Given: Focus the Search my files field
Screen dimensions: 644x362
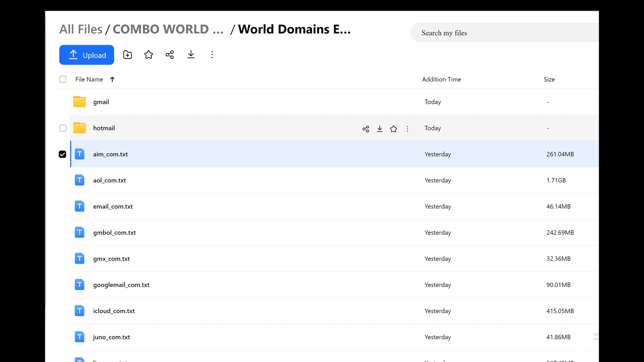Looking at the screenshot, I should click(x=504, y=33).
